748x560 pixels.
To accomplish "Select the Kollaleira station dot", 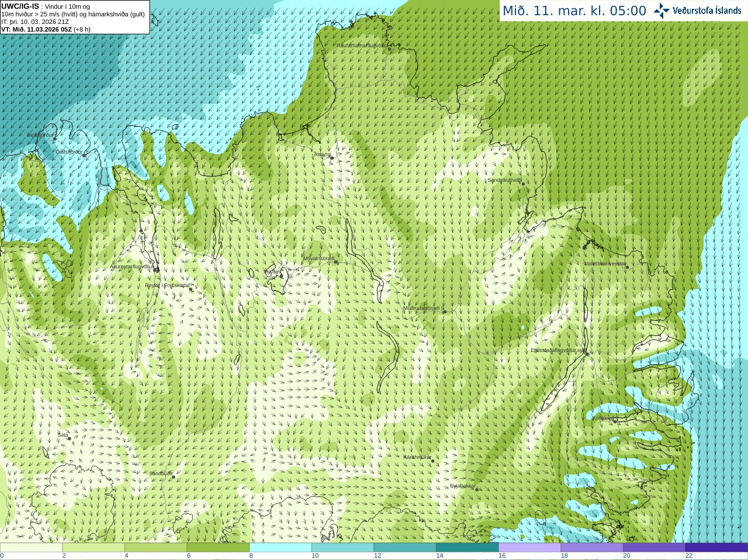I will click(615, 421).
